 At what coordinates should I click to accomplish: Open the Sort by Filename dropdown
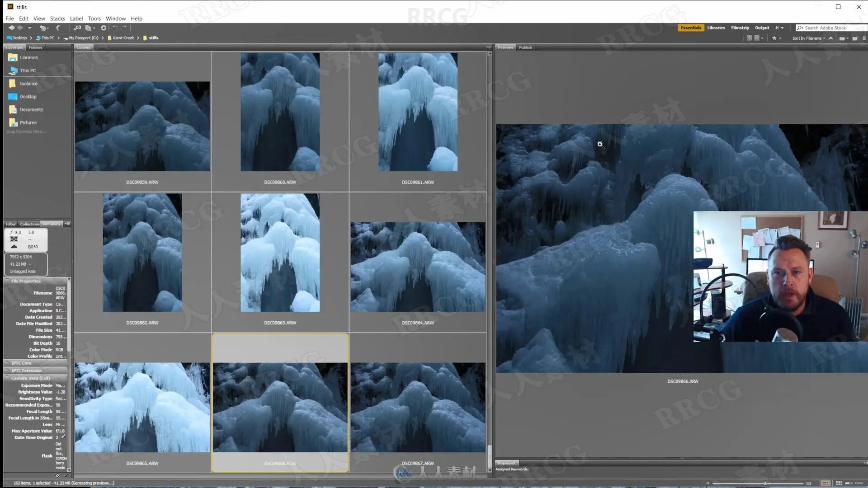(808, 38)
